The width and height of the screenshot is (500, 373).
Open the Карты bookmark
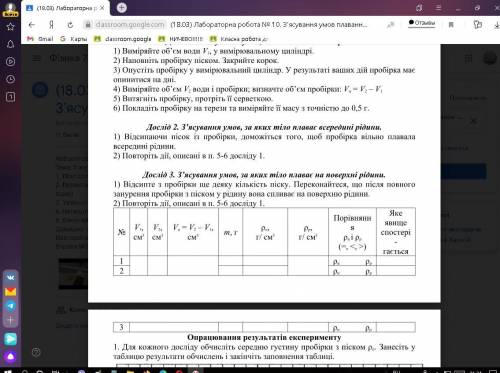pos(74,39)
